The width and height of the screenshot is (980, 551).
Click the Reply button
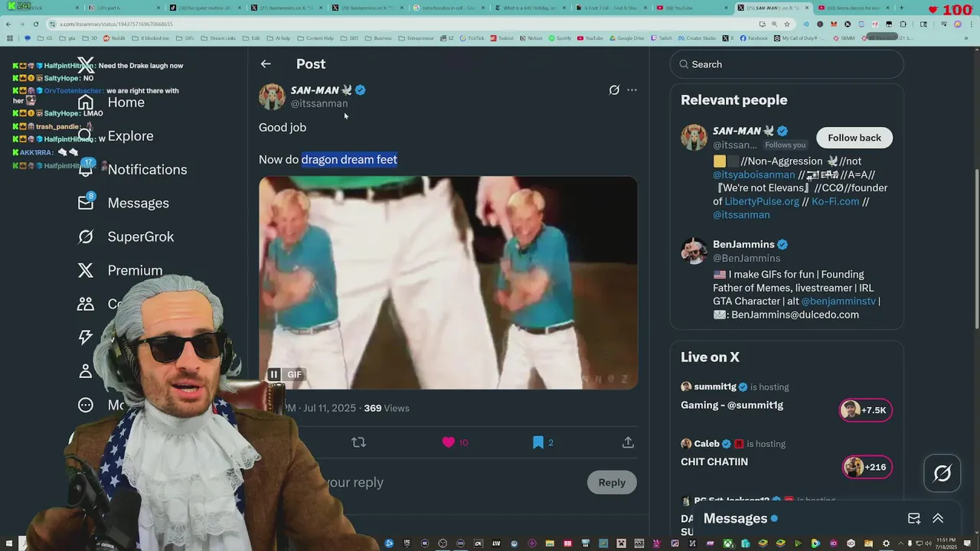[612, 482]
